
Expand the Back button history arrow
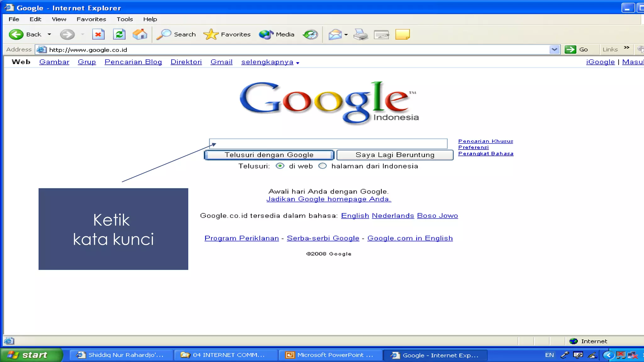pos(49,34)
